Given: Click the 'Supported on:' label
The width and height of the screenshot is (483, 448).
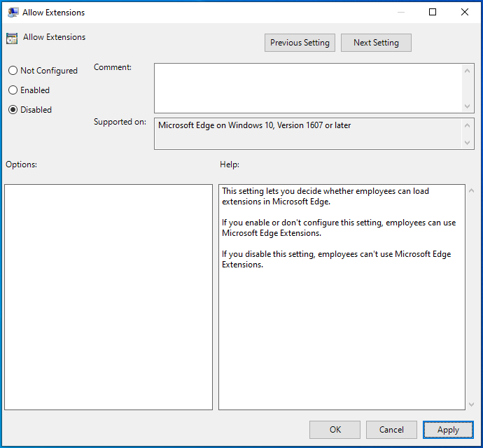Looking at the screenshot, I should (120, 122).
